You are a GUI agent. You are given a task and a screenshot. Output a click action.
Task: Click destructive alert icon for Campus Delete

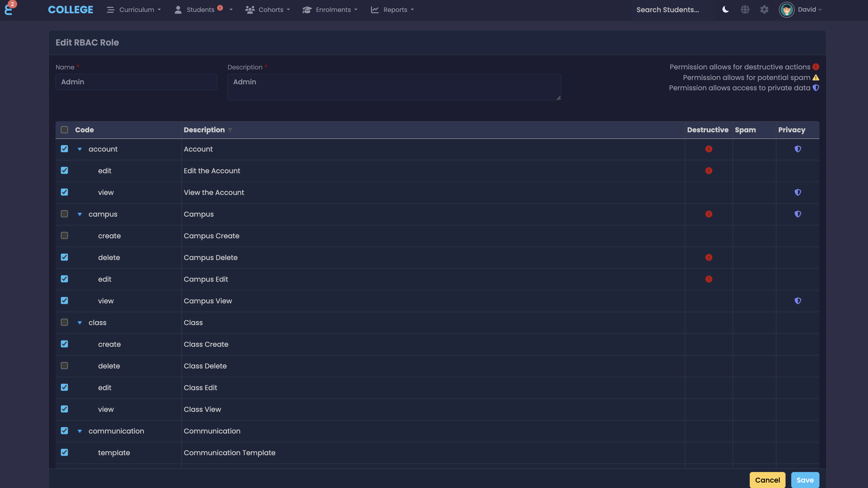pos(709,257)
